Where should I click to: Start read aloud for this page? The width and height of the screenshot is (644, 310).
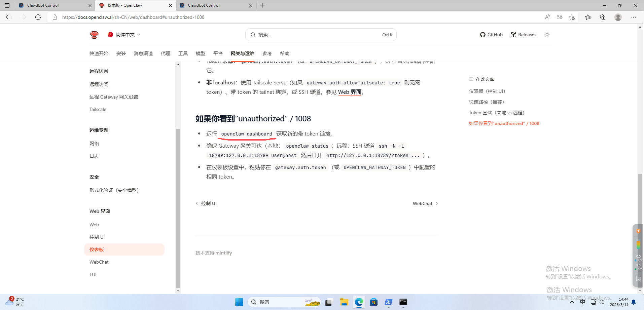(547, 17)
